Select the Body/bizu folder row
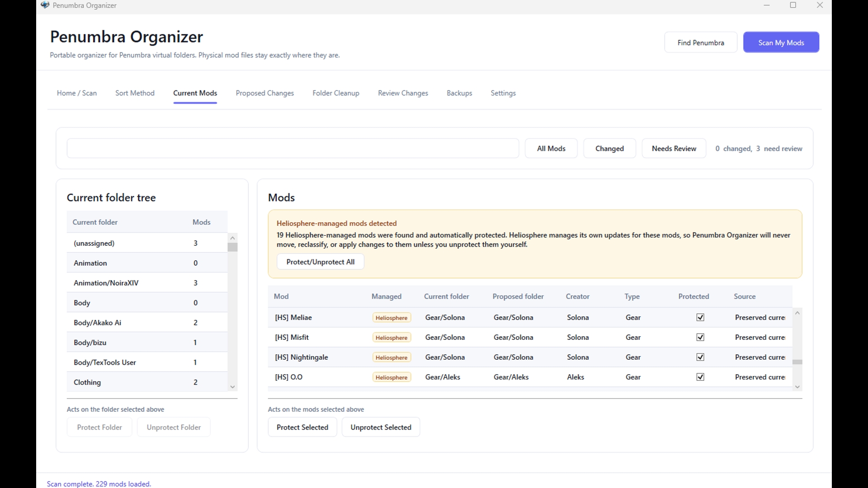 [147, 343]
